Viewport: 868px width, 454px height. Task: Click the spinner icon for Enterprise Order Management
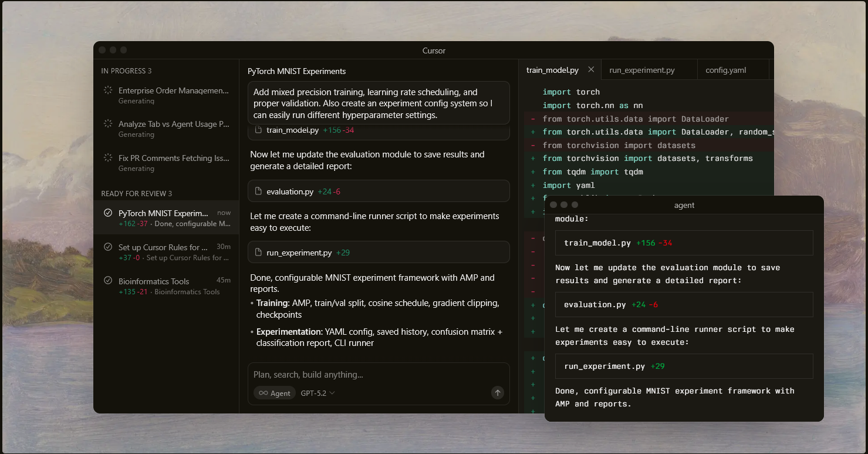click(x=108, y=90)
